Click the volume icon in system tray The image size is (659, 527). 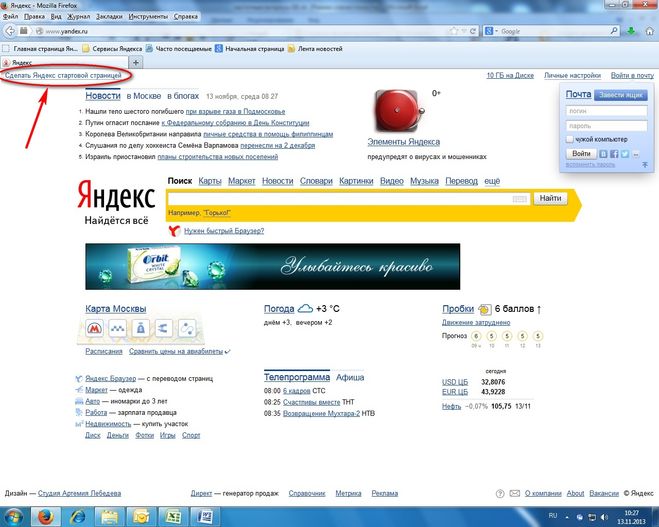coord(604,516)
